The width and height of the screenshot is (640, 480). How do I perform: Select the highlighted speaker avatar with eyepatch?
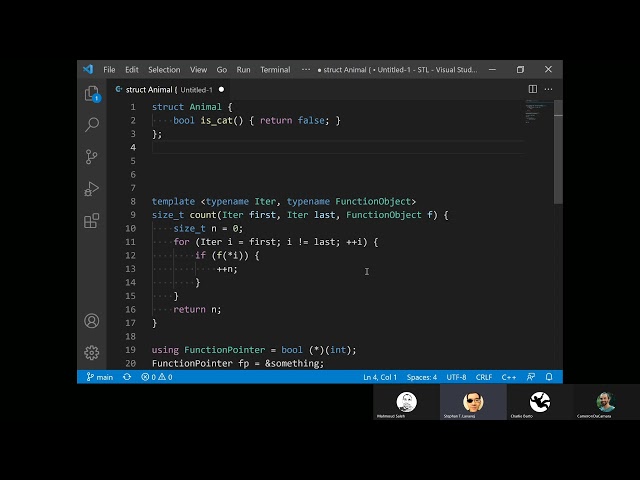pyautogui.click(x=473, y=402)
